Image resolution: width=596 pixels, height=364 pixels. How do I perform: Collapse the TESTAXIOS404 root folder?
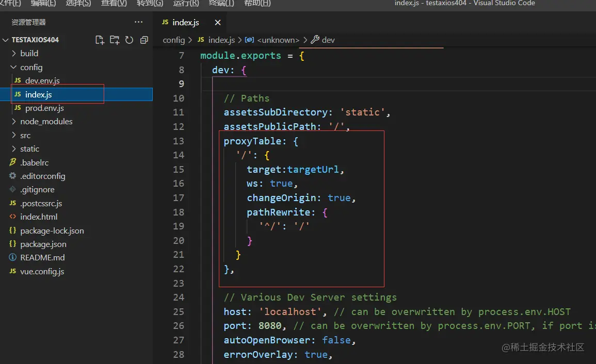[x=5, y=40]
